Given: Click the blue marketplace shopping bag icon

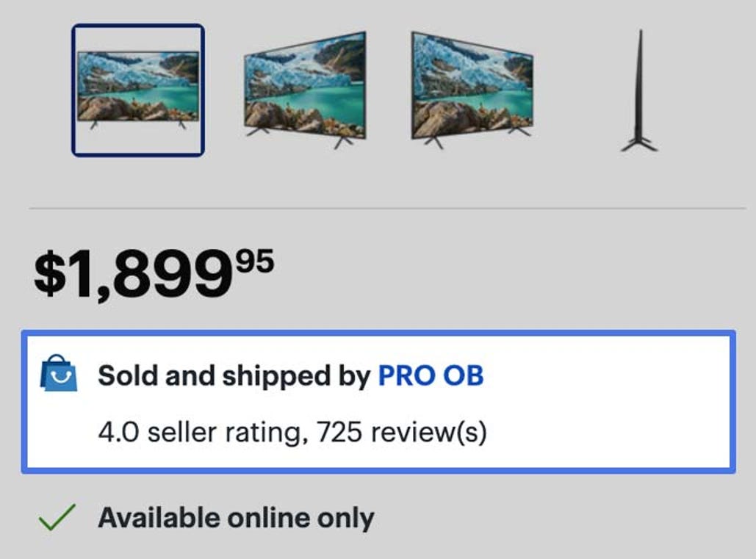Looking at the screenshot, I should point(58,373).
